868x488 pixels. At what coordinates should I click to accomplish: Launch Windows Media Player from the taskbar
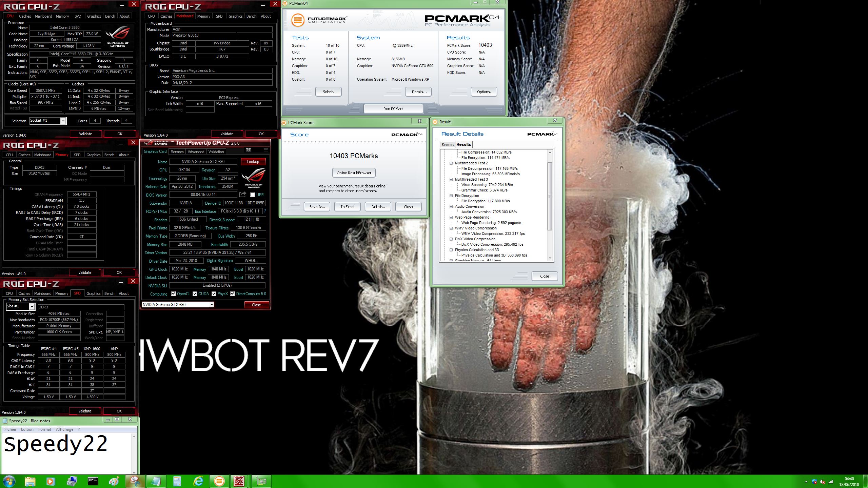point(50,481)
